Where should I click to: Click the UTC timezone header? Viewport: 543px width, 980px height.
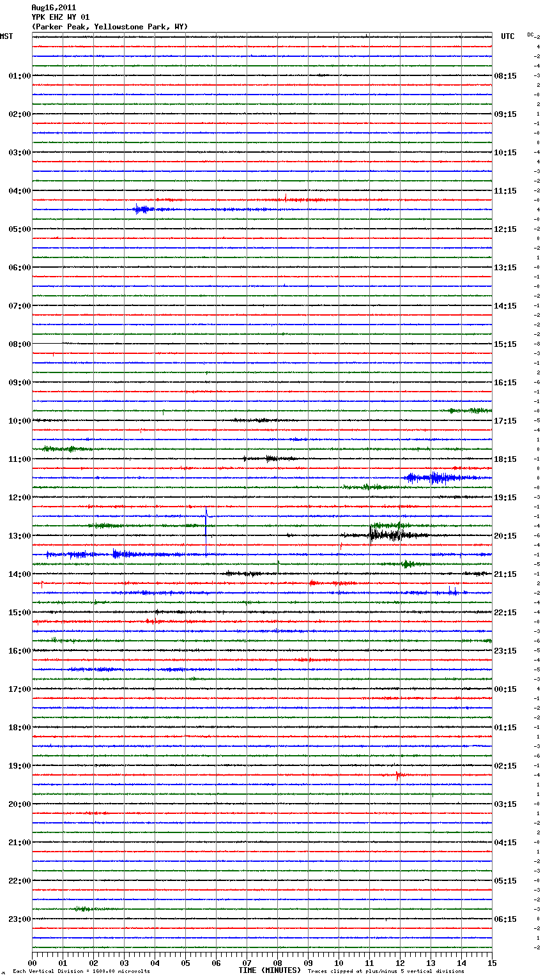508,36
